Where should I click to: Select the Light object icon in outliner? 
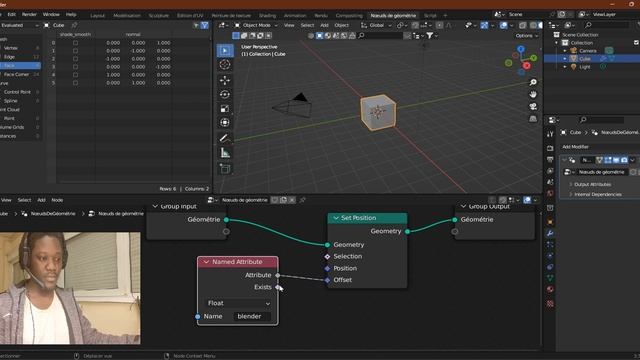pos(573,67)
